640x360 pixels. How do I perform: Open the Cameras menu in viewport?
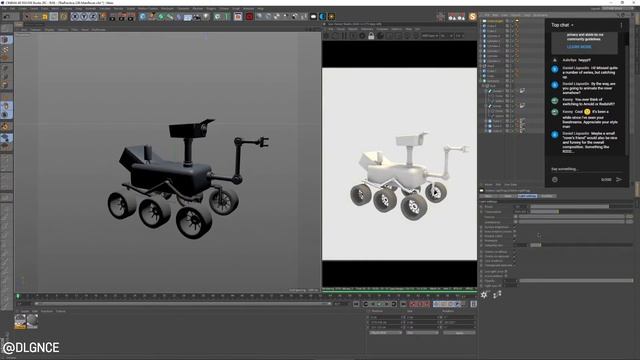pyautogui.click(x=36, y=29)
